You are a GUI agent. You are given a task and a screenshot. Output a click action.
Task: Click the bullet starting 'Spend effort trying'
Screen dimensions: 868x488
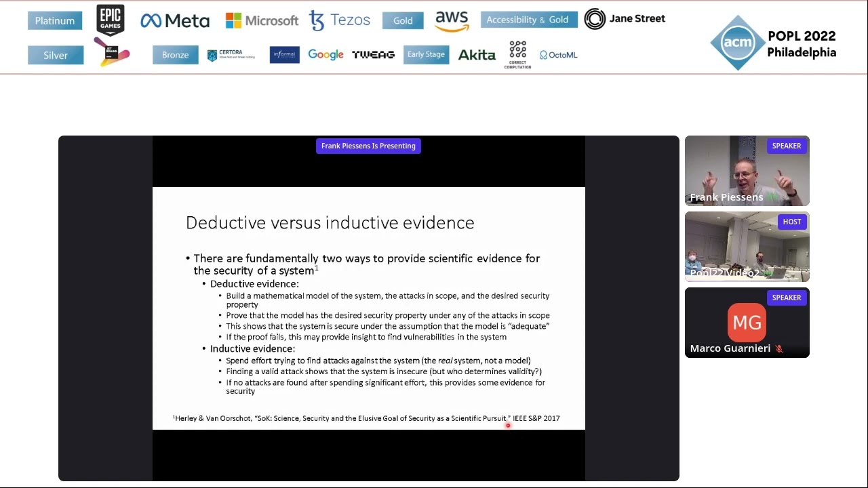click(x=378, y=361)
